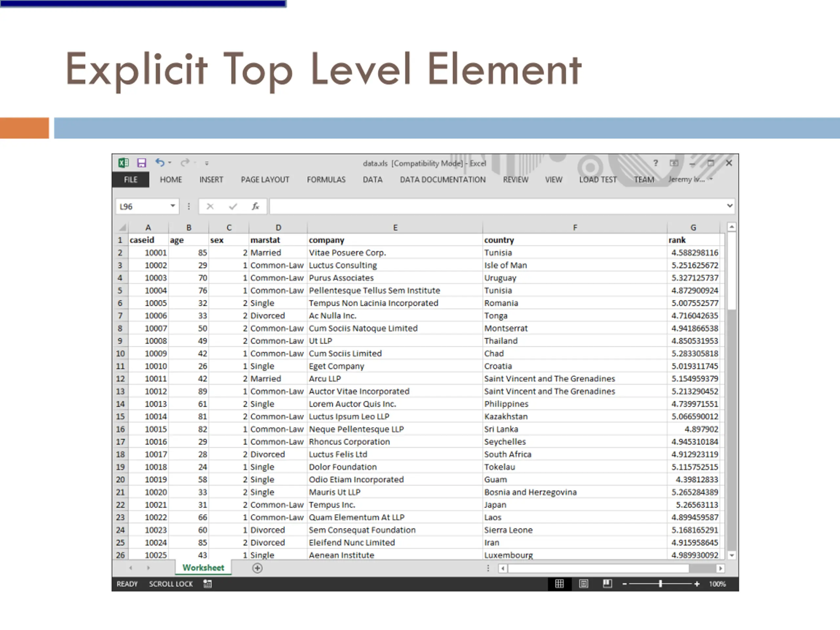Zoom out with the minus button
The image size is (840, 630).
[625, 584]
